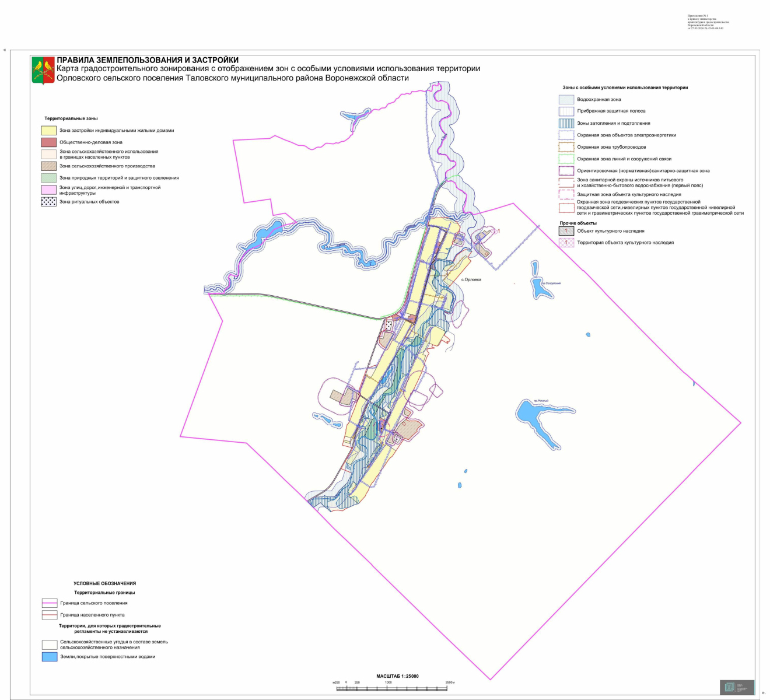Select the Граница сельского поселения line sample
Screen dimensions: 770x700
49,603
